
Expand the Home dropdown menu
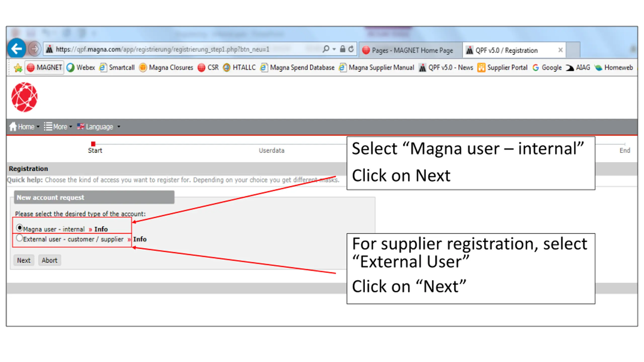(x=24, y=127)
